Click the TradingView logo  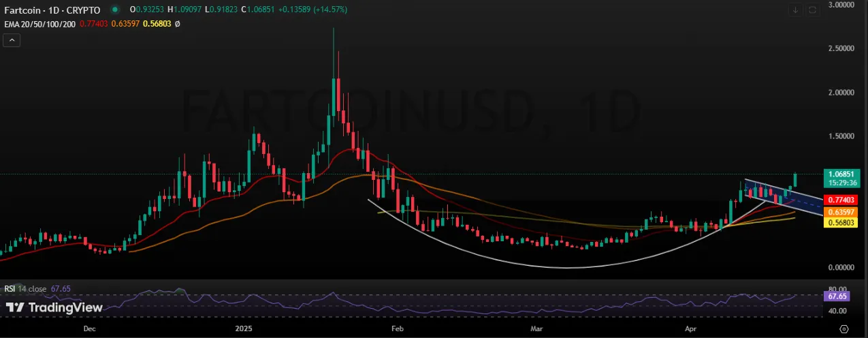pyautogui.click(x=54, y=308)
